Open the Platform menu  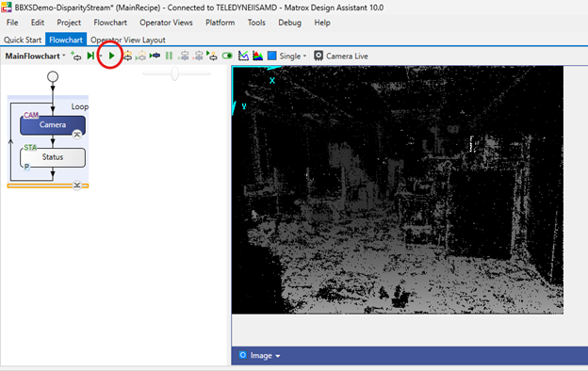pos(220,23)
